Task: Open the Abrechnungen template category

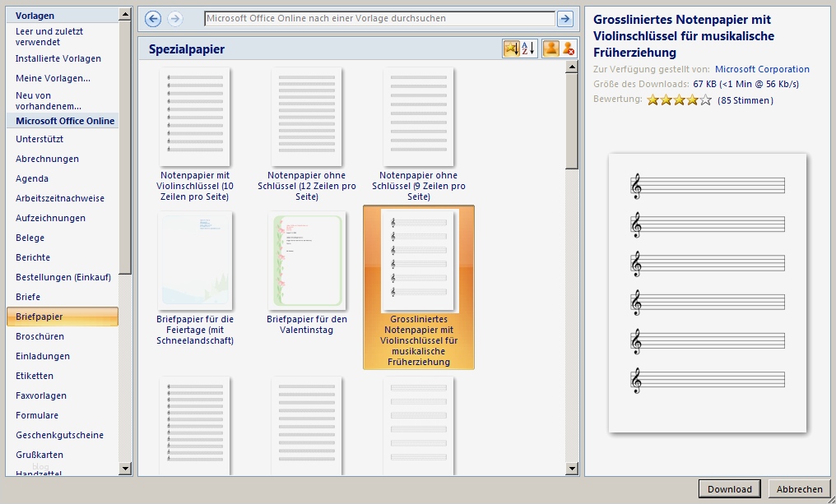Action: 47,159
